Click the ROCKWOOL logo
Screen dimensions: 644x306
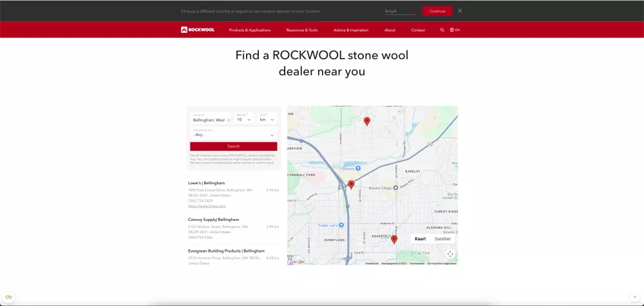(x=198, y=30)
